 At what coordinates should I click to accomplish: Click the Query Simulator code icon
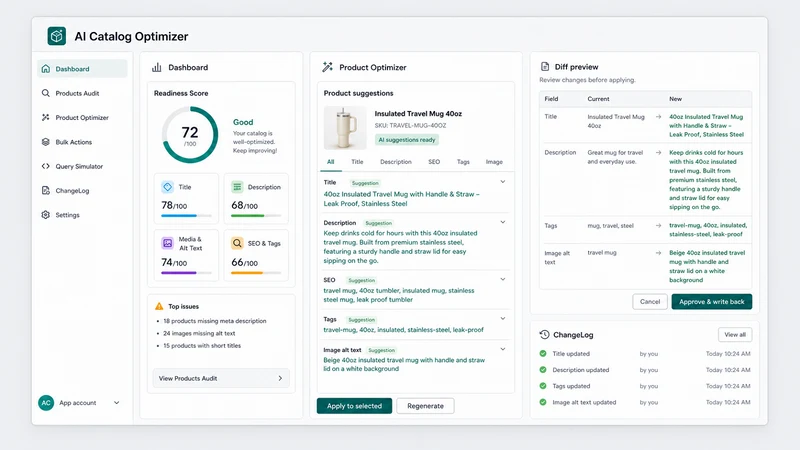tap(45, 166)
